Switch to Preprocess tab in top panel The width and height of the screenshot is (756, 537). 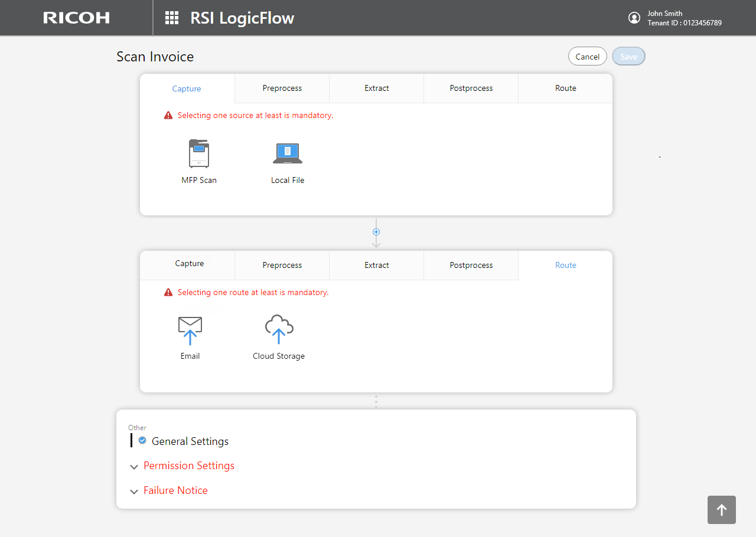(282, 89)
